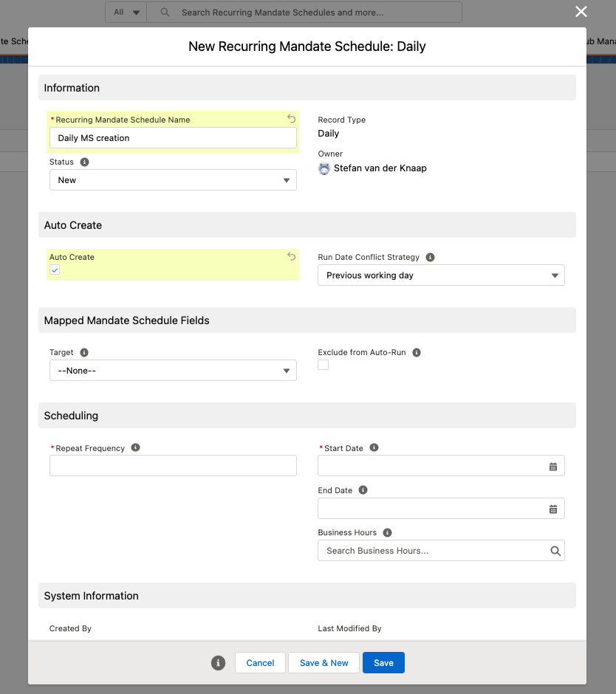Image resolution: width=616 pixels, height=694 pixels.
Task: Click the info icon beside Target
Action: (83, 352)
